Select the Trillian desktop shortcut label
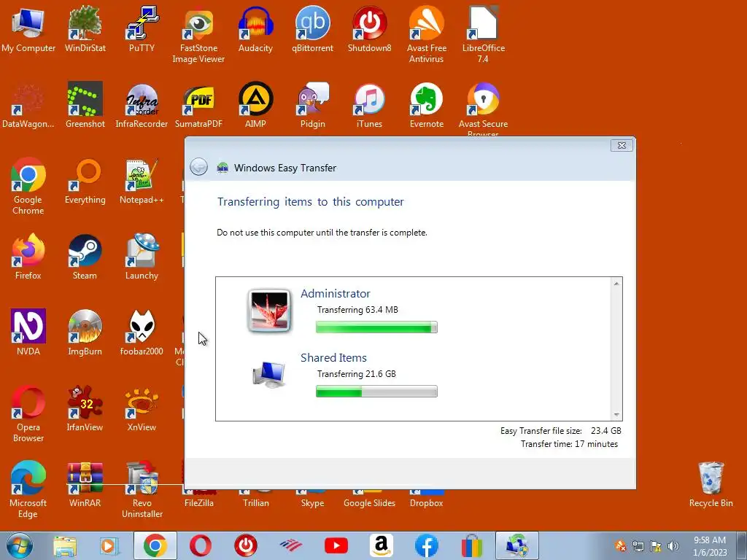The height and width of the screenshot is (560, 747). pos(256,503)
